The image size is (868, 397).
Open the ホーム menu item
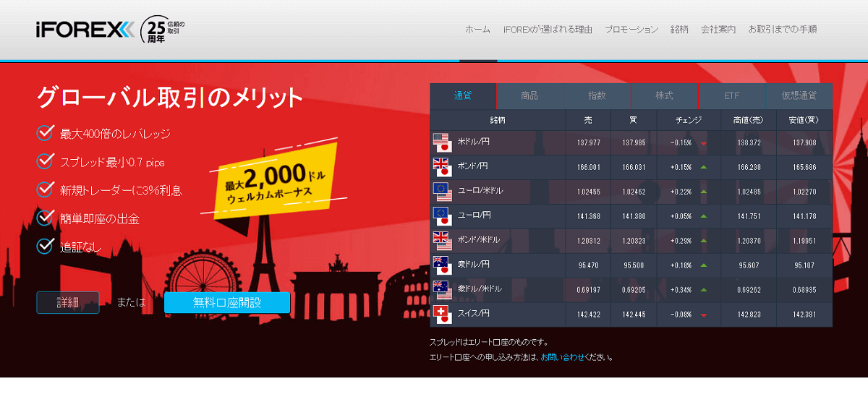tap(477, 30)
